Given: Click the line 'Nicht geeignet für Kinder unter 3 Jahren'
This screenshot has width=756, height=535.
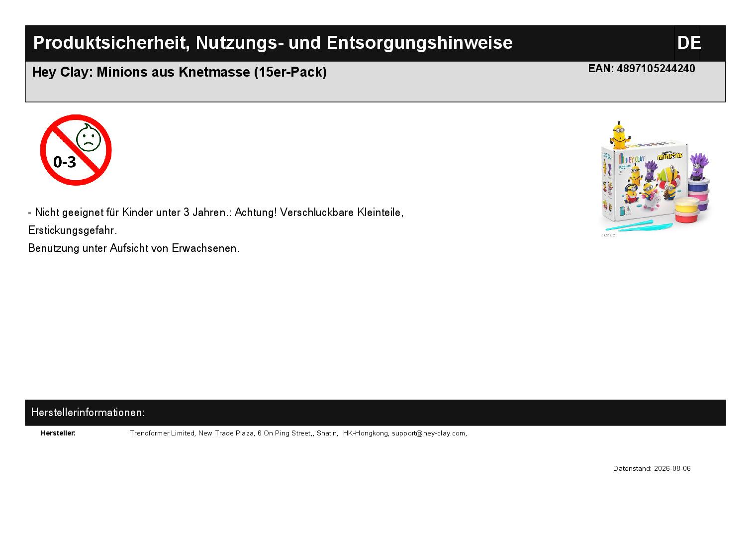Looking at the screenshot, I should pyautogui.click(x=215, y=213).
